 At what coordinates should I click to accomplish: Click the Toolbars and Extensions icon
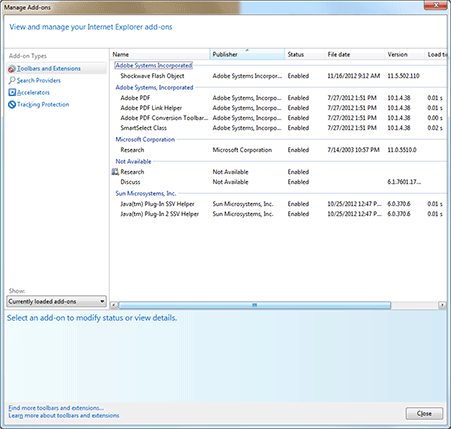(12, 69)
